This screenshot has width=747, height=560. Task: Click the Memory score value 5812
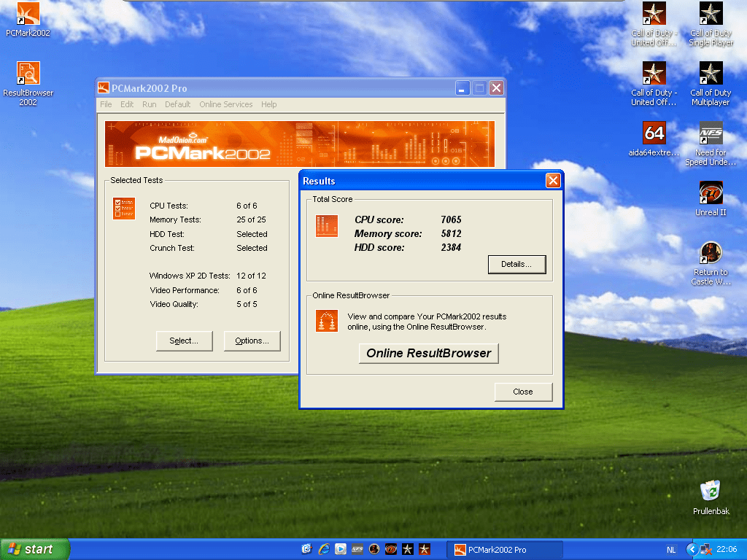(451, 233)
